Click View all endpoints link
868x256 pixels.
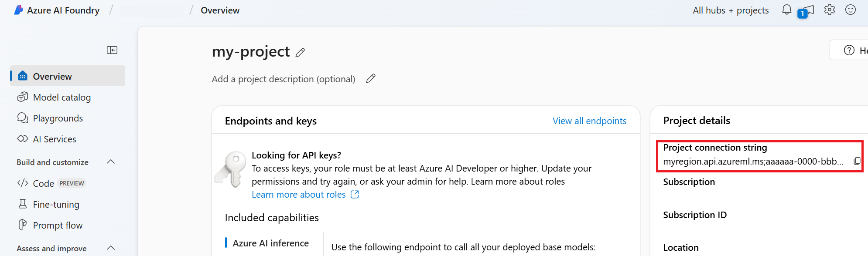(x=589, y=121)
